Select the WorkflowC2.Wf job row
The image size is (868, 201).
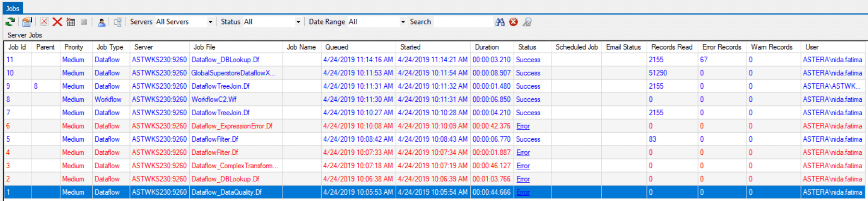[x=214, y=100]
